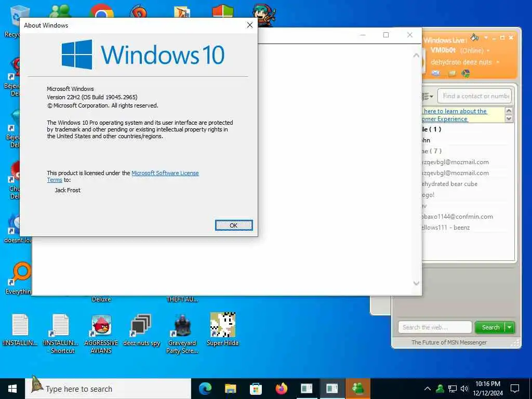532x399 pixels.
Task: Open the Windows Start menu
Action: tap(12, 389)
